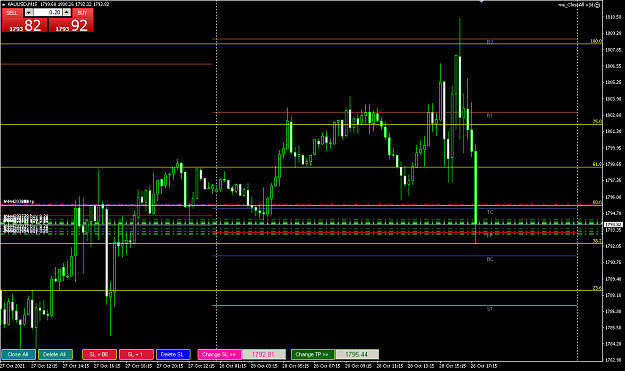The image size is (625, 371).
Task: Collapse one-click trading panel via triangle icon
Action: pos(3,4)
